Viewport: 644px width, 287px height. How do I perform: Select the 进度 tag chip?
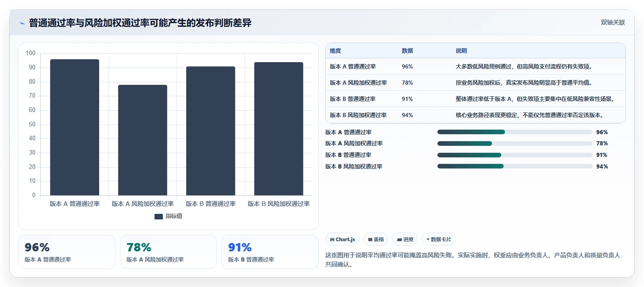click(405, 239)
